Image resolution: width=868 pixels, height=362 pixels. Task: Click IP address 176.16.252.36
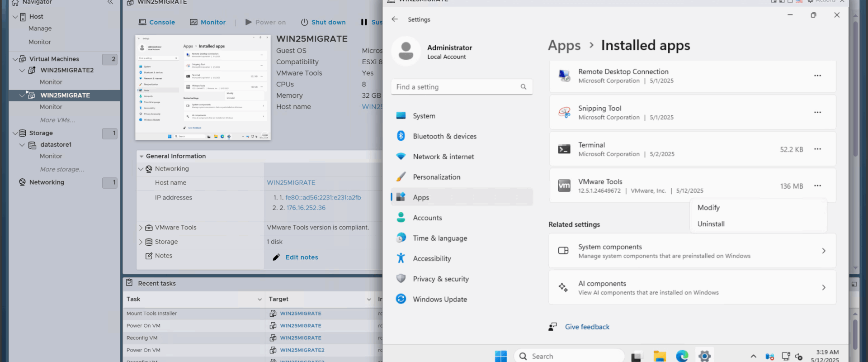click(x=306, y=208)
